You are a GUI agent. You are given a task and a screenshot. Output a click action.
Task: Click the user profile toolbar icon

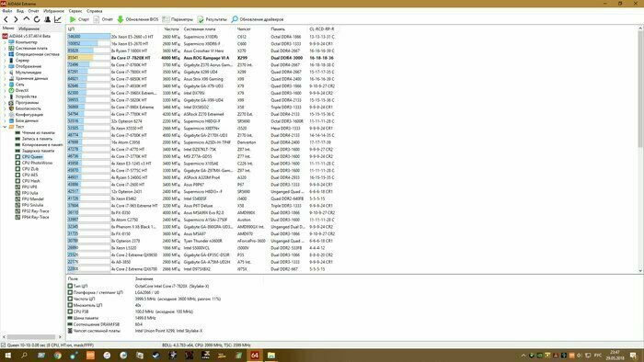[x=47, y=19]
